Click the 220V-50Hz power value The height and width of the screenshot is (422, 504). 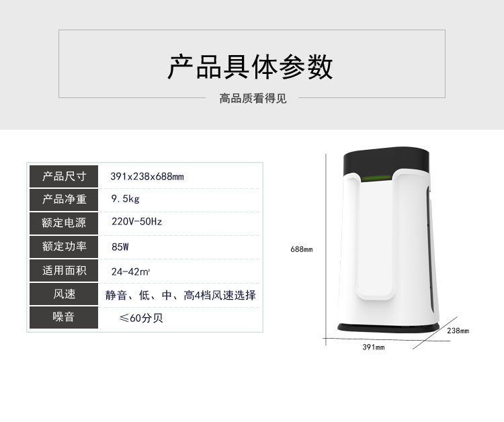[x=136, y=222]
